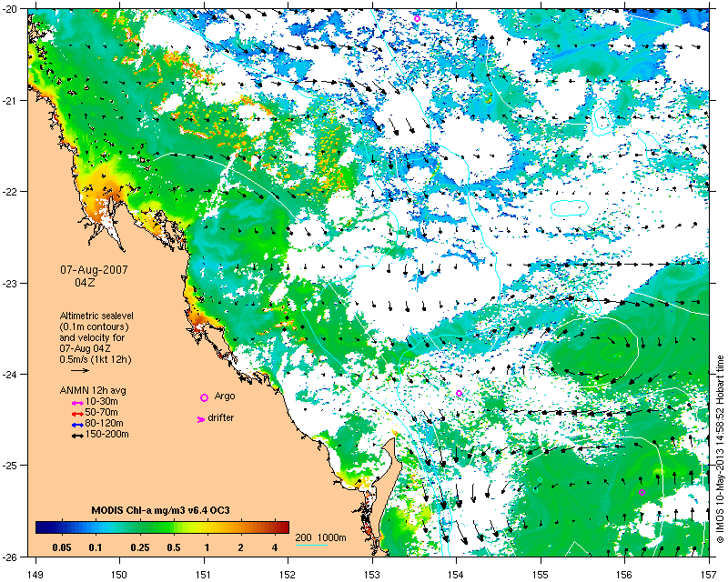The width and height of the screenshot is (728, 582).
Task: Click the '(0.1m contours)' caption line
Action: click(x=95, y=326)
